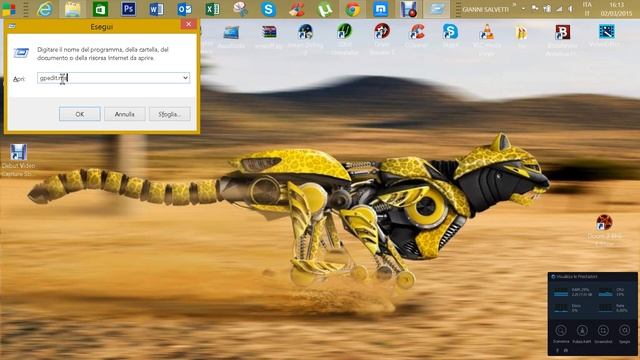Show hidden system tray icons

tap(524, 9)
